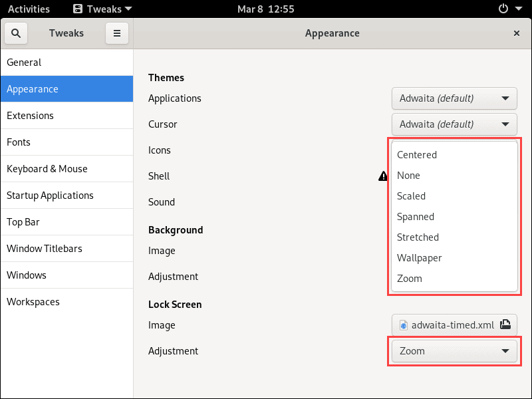Click the Themes section heading
The image size is (532, 399).
166,78
